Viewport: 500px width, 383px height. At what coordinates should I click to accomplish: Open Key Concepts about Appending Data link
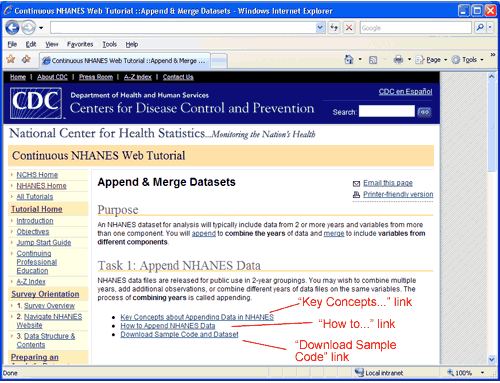click(197, 317)
